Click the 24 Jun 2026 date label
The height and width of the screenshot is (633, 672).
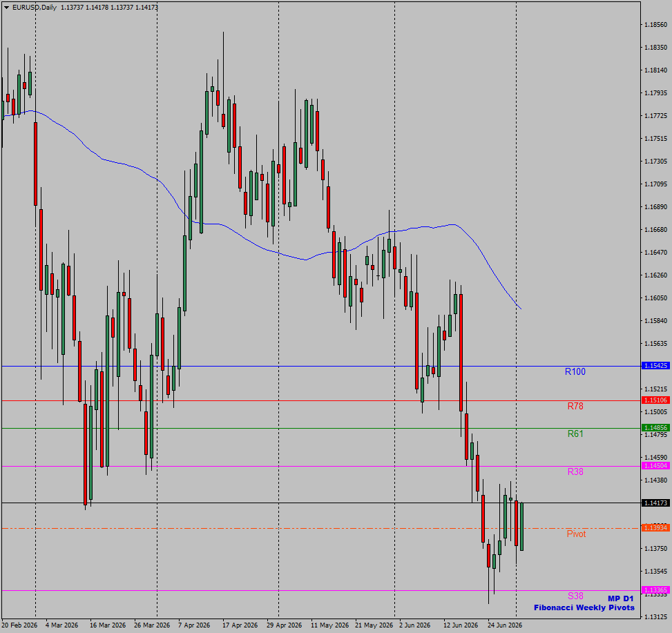pyautogui.click(x=505, y=625)
